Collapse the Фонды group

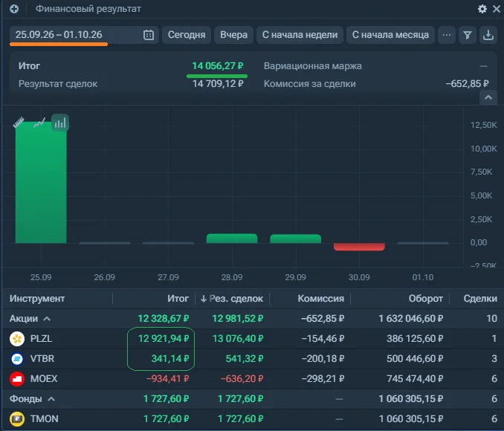(x=51, y=399)
